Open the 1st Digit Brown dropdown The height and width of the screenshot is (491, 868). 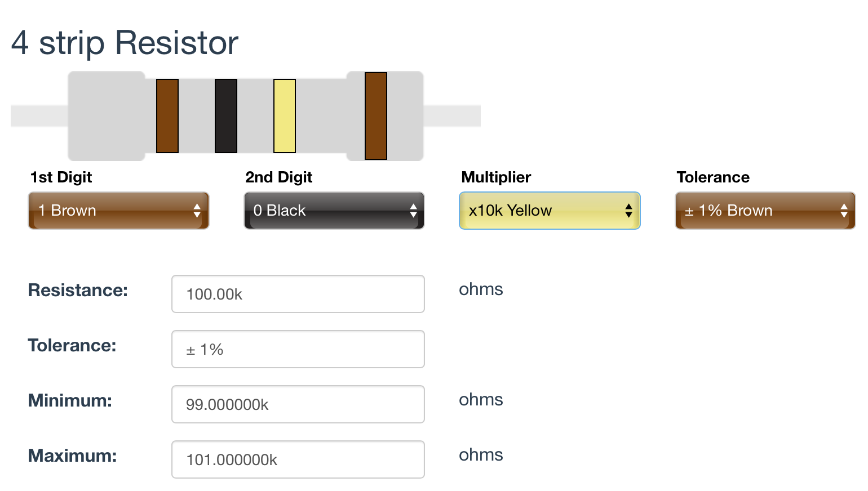point(118,211)
